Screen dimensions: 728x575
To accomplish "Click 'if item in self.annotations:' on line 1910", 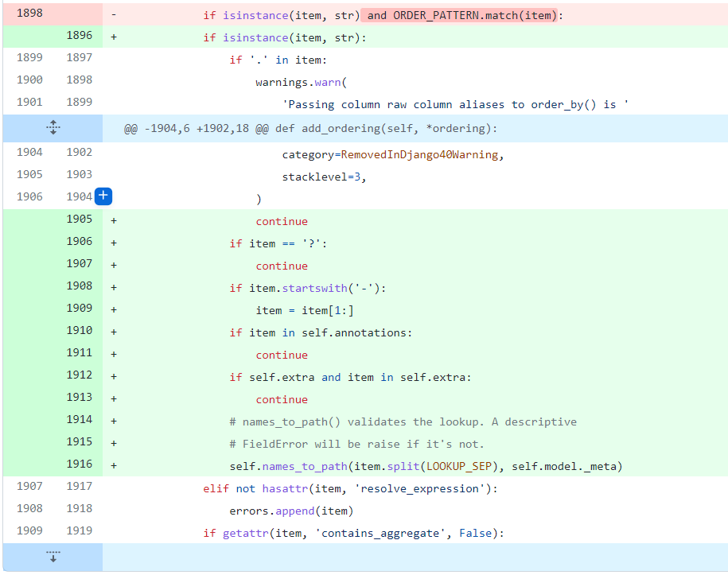I will pos(321,332).
